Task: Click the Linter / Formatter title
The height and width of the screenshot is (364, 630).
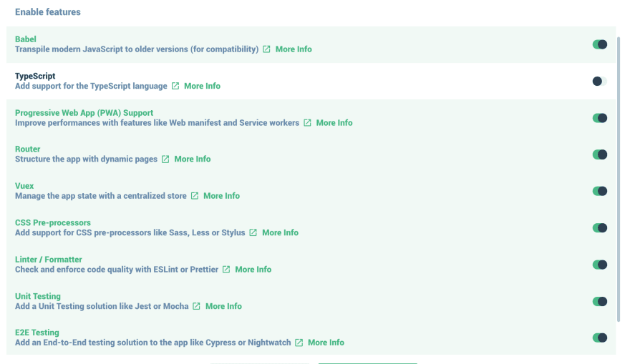Action: click(48, 260)
